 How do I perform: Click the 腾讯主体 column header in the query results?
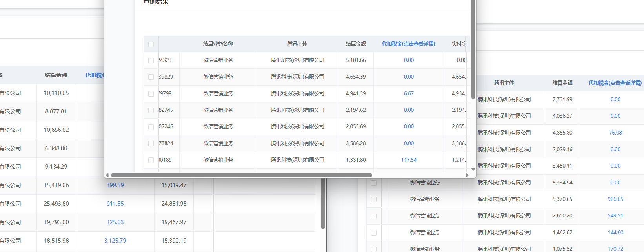(x=297, y=44)
